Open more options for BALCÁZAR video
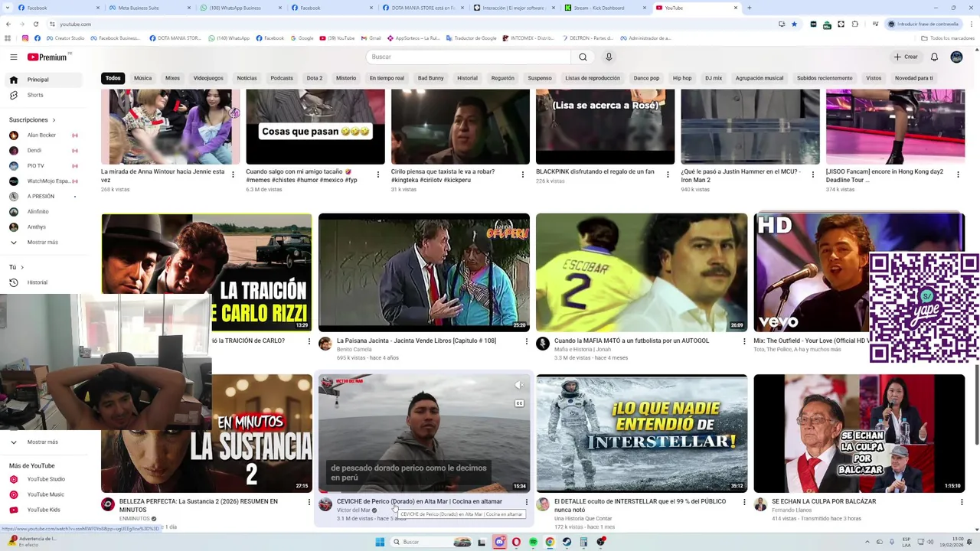Viewport: 980px width, 551px height. (x=962, y=502)
